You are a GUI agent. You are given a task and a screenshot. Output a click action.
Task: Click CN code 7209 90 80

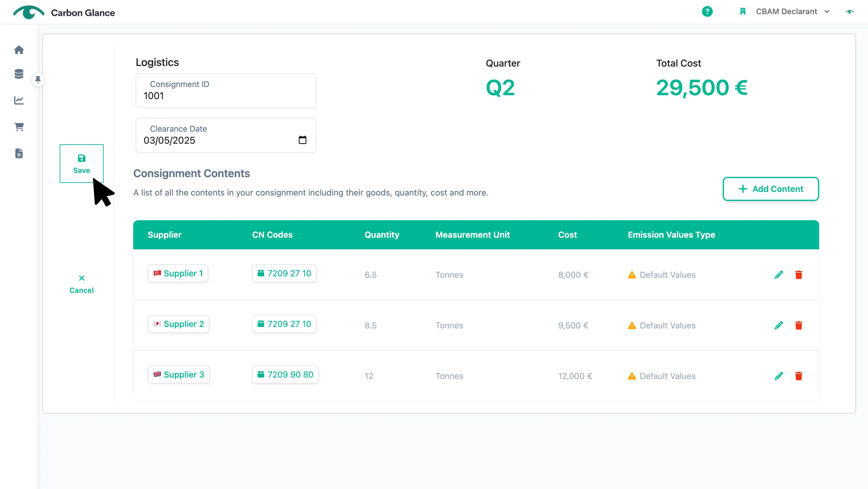pyautogui.click(x=285, y=375)
